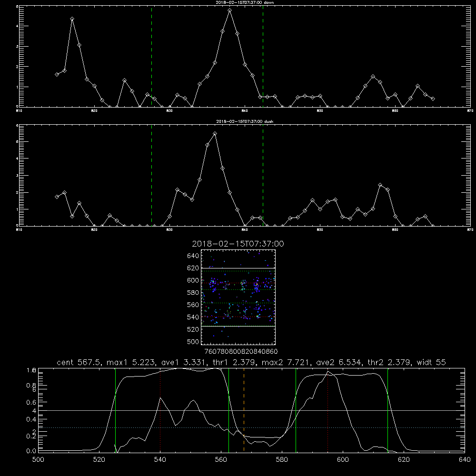
Task: Click the large '2018-02-15T07:37:00' heading above the image
Action: 238,244
